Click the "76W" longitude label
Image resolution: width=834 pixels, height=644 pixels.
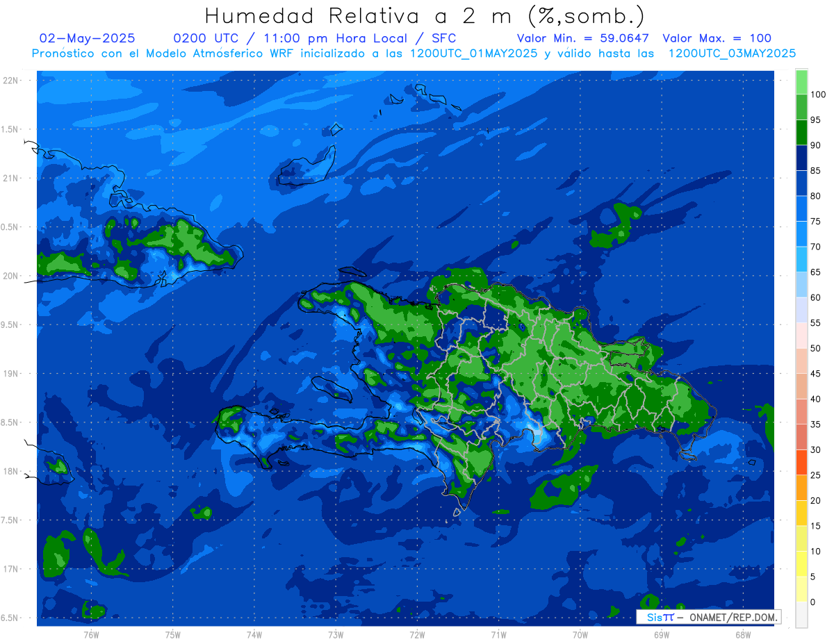(x=91, y=635)
